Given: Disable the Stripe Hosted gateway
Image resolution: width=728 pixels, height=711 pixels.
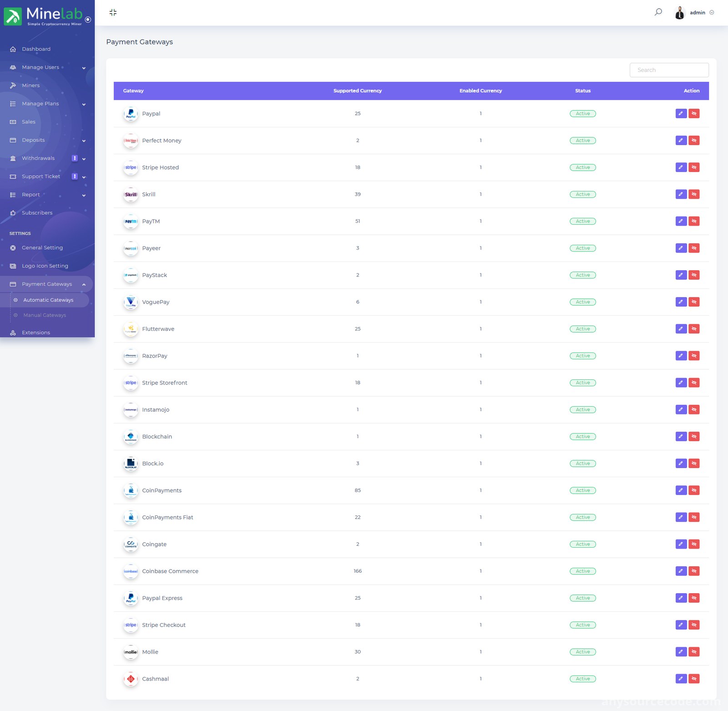Looking at the screenshot, I should click(694, 167).
